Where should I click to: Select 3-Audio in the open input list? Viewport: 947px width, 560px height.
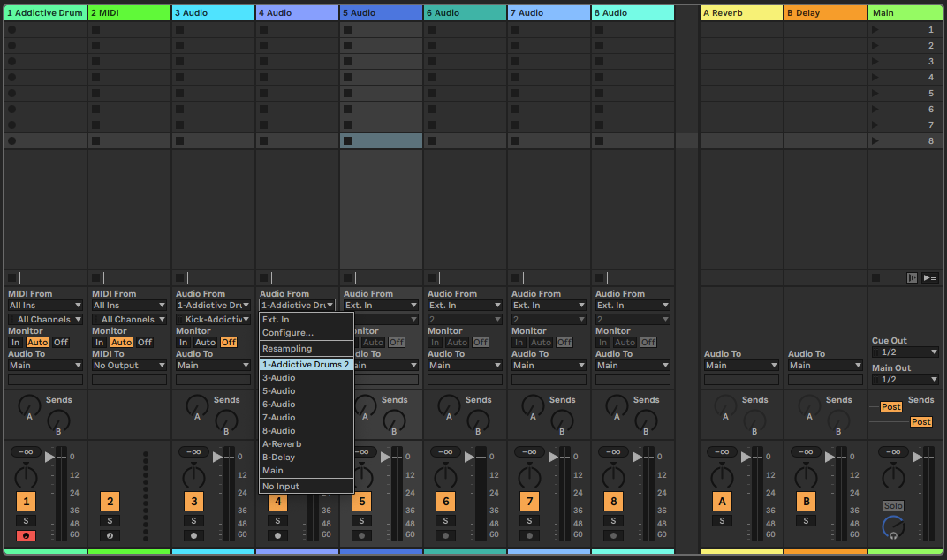pos(307,377)
